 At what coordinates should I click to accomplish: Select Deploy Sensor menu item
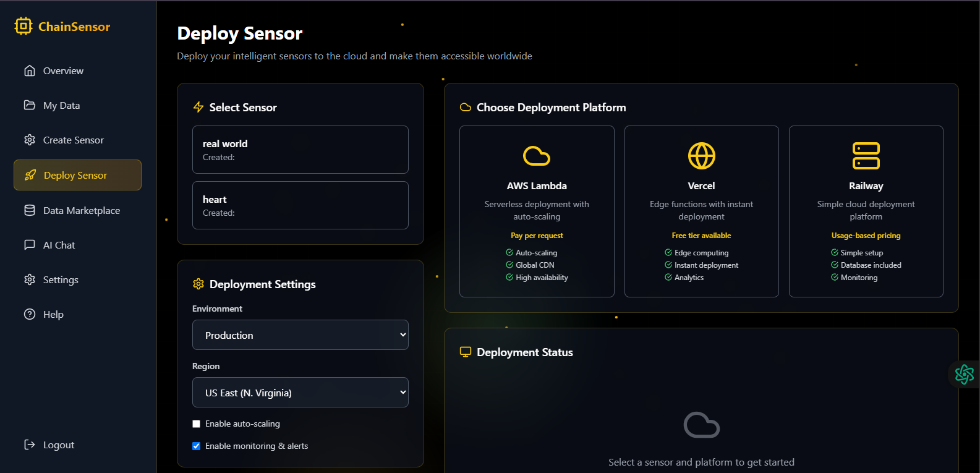click(77, 175)
